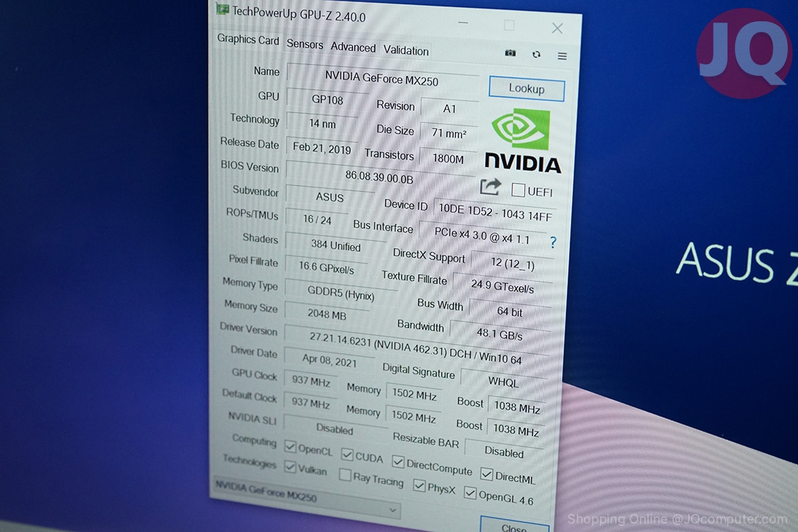Click the GPU-Z app icon in title bar
798x532 pixels.
[223, 9]
